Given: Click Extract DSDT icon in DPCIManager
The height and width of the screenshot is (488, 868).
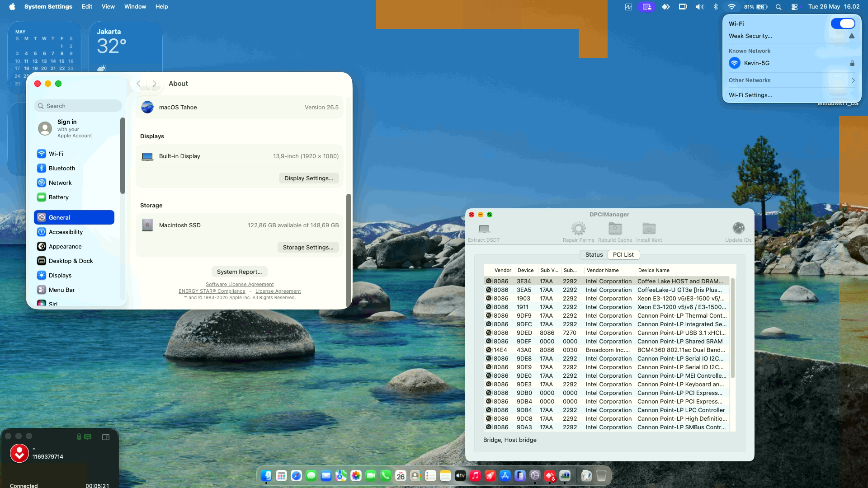Looking at the screenshot, I should tap(484, 229).
